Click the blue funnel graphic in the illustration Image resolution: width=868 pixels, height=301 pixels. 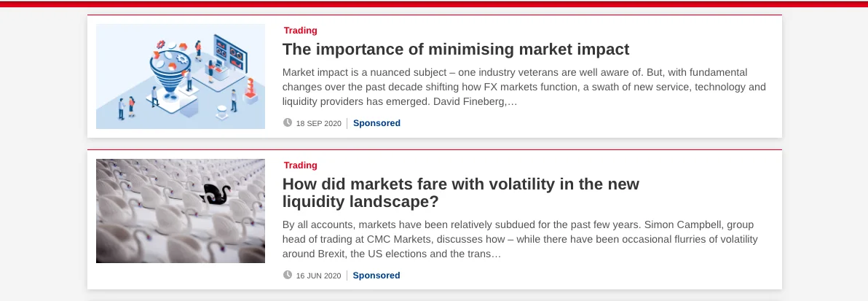170,77
